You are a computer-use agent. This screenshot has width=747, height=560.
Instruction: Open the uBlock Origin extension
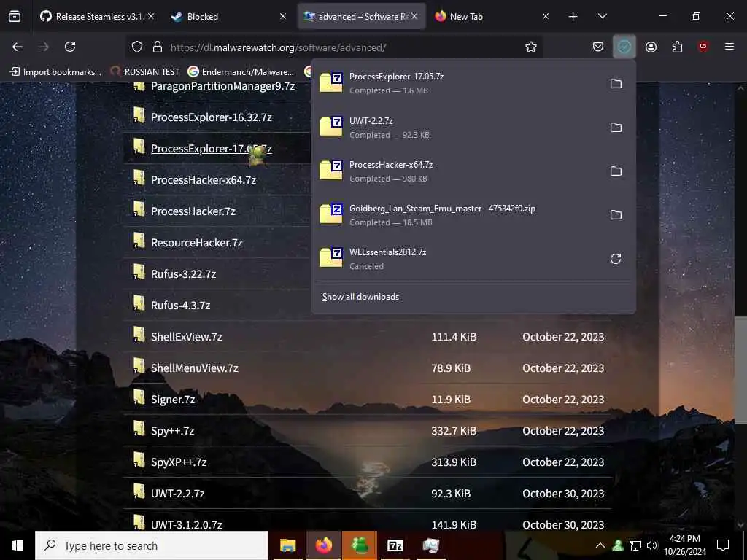[703, 47]
